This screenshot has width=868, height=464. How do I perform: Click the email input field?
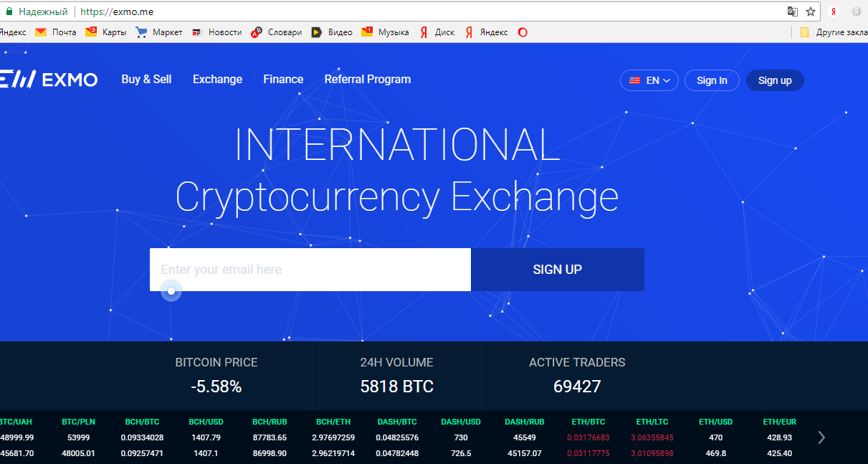tap(310, 270)
